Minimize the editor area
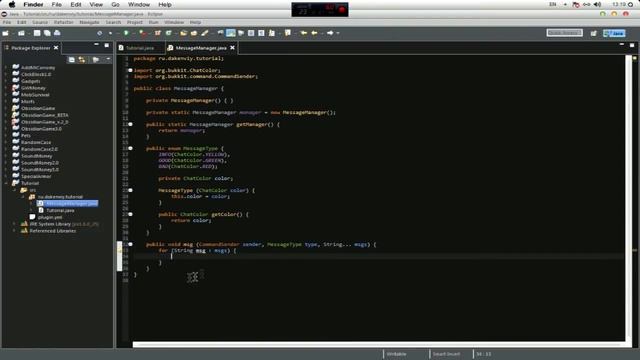This screenshot has width=640, height=360. [622, 45]
